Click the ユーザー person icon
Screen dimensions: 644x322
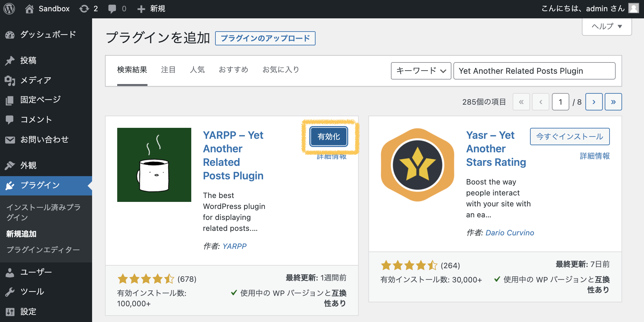pos(10,272)
